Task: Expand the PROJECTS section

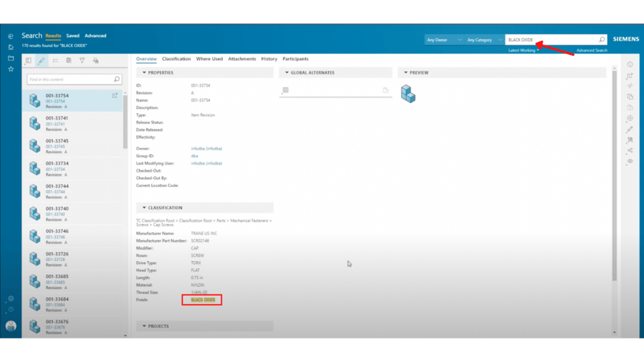Action: [x=144, y=326]
